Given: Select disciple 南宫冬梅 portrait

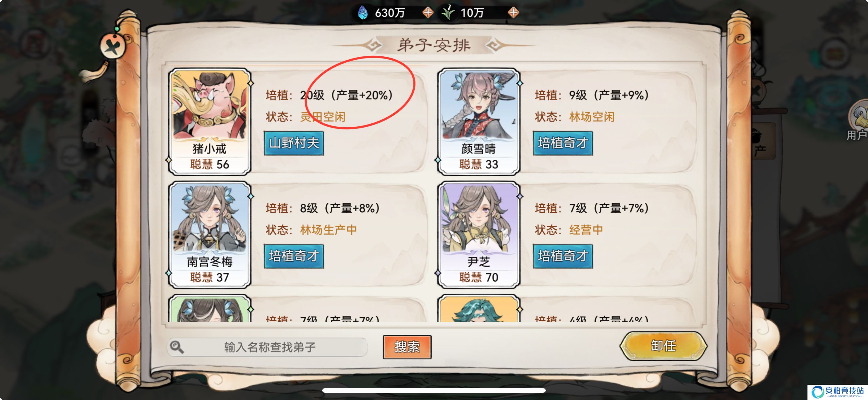Looking at the screenshot, I should tap(210, 235).
